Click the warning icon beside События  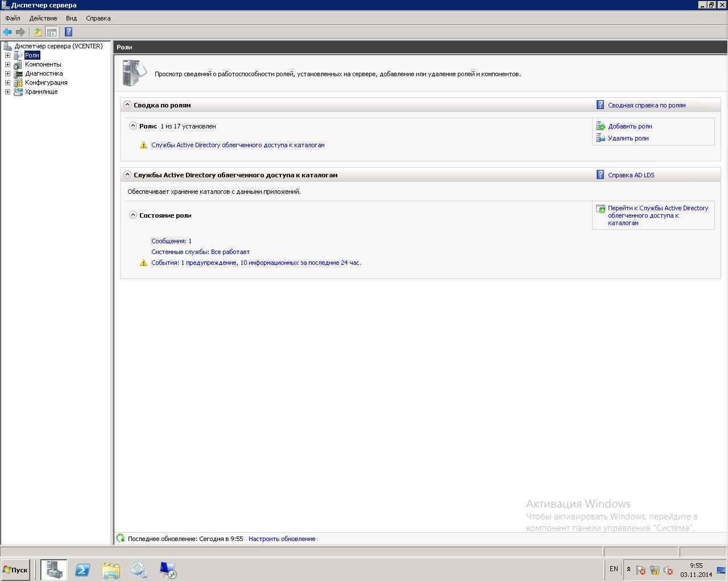143,263
